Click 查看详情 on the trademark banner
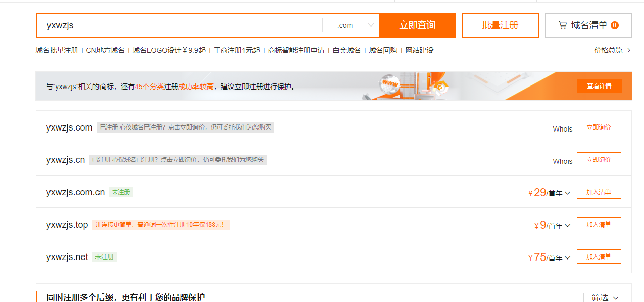 [x=599, y=86]
